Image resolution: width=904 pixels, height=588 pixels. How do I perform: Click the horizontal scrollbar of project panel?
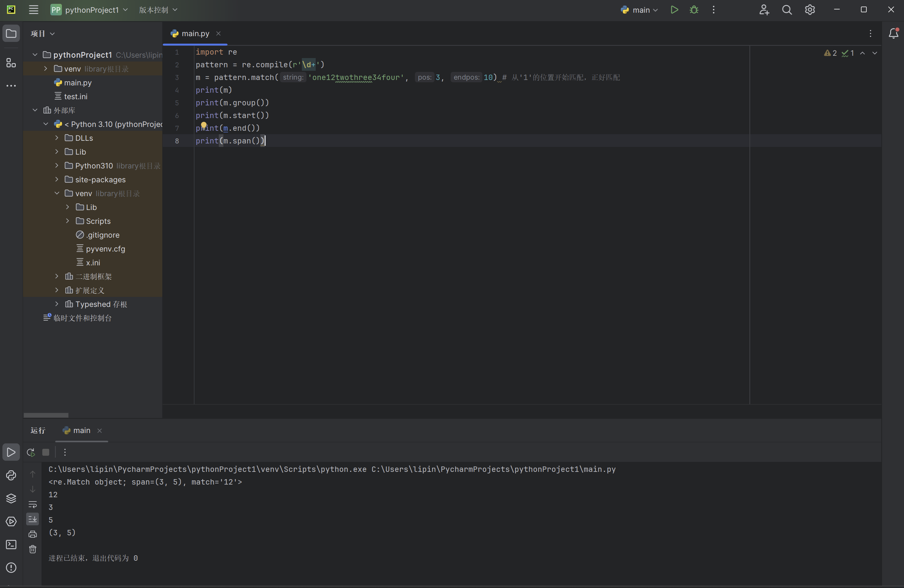pos(46,415)
